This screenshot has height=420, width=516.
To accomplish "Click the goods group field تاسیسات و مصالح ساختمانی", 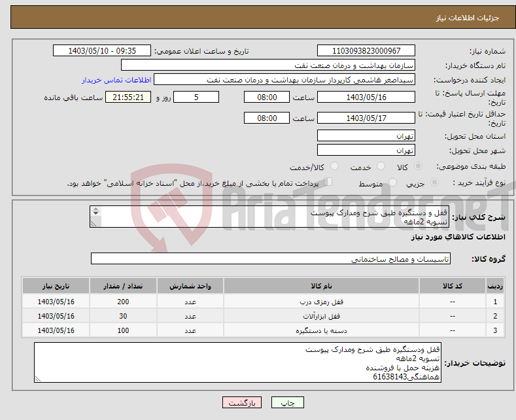I will coord(271,258).
